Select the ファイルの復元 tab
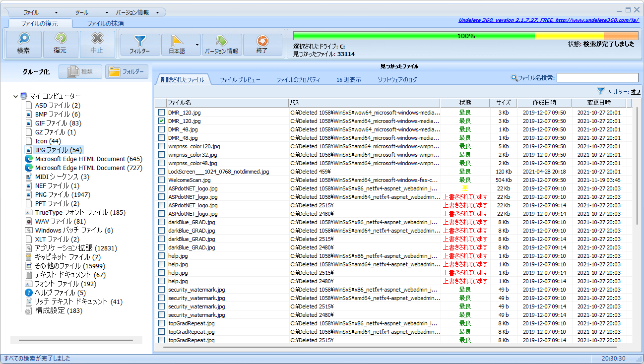This screenshot has height=364, width=644. tap(40, 23)
